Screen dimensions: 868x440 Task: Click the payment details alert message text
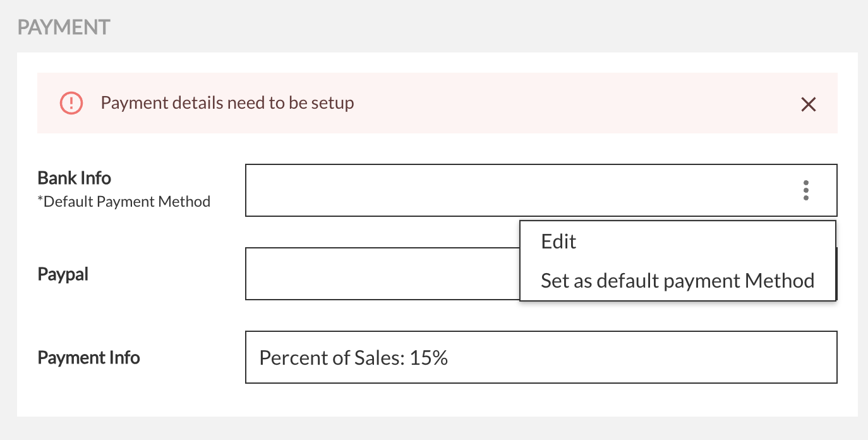227,103
